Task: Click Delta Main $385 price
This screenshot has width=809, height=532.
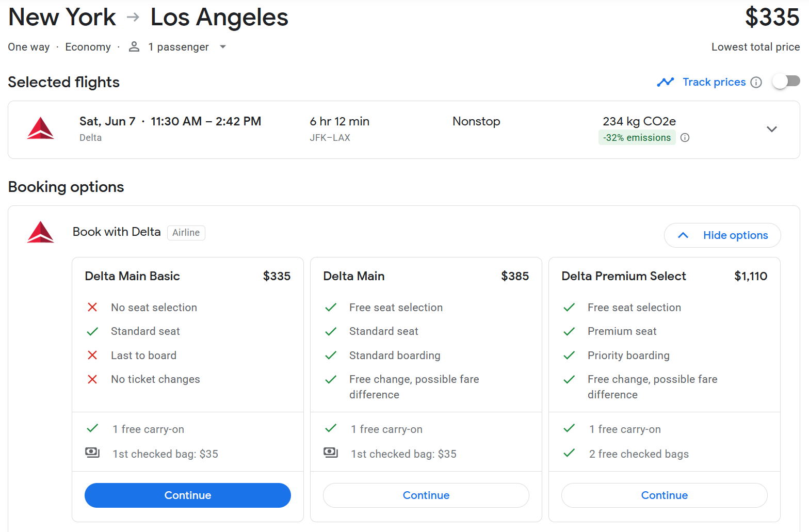Action: click(515, 276)
